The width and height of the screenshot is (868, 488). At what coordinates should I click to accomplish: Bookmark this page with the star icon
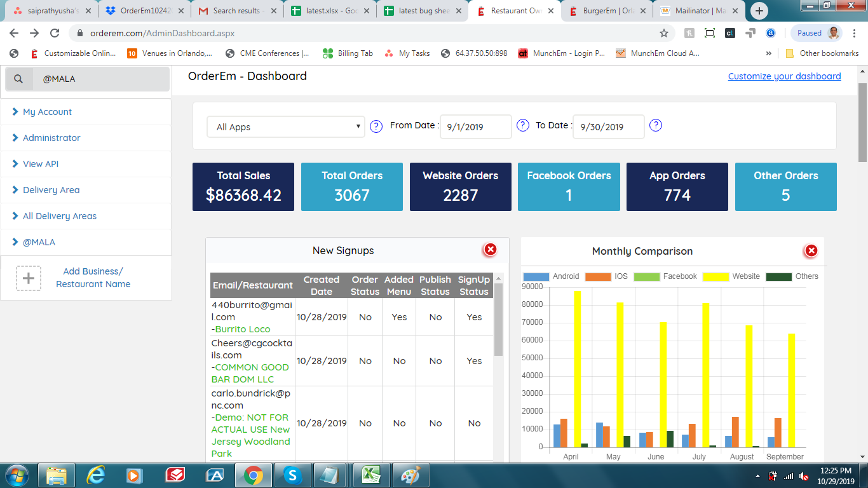(x=664, y=33)
